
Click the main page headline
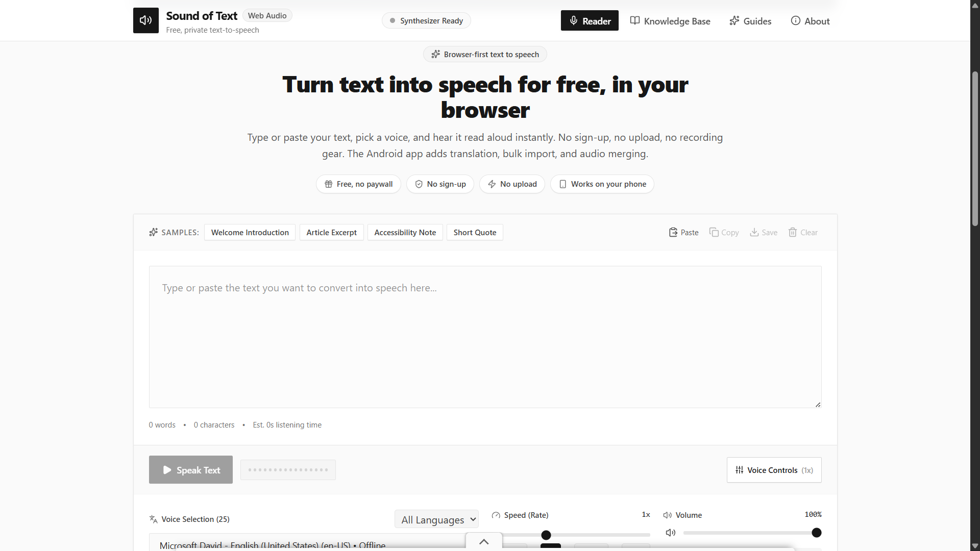(485, 97)
